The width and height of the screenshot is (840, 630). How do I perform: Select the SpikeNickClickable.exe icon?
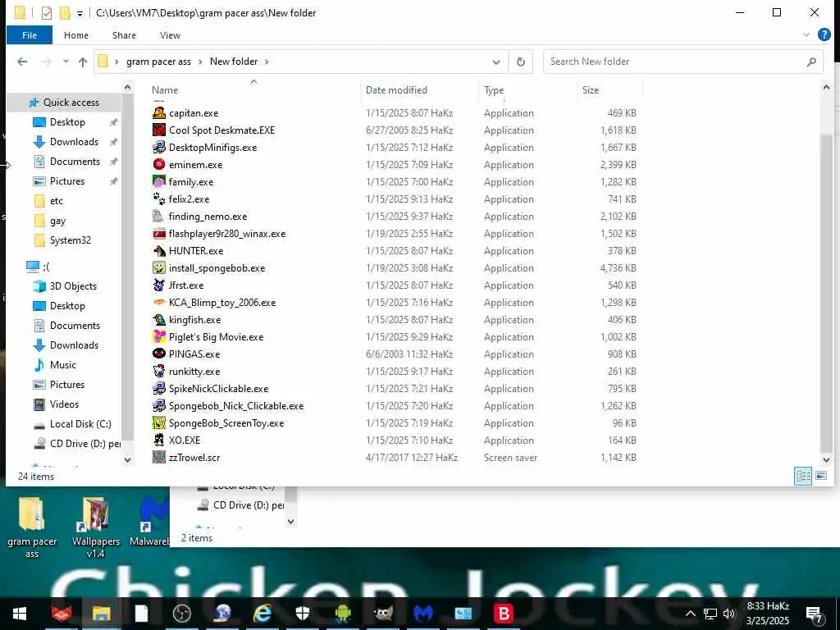(x=158, y=388)
